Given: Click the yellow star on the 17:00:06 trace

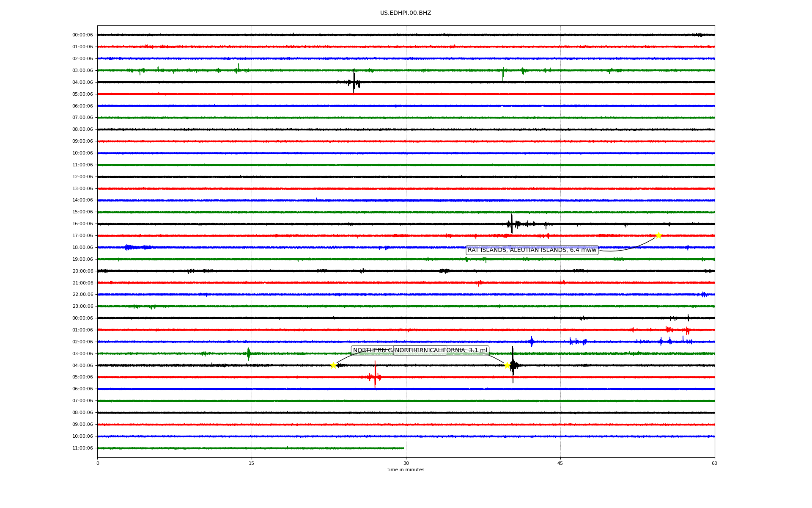Looking at the screenshot, I should coord(658,235).
